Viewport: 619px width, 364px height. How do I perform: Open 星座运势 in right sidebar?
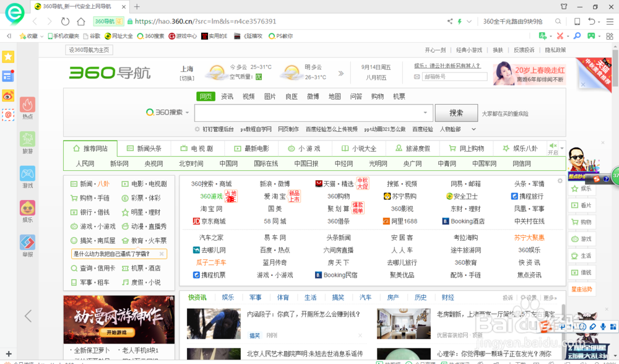[581, 289]
